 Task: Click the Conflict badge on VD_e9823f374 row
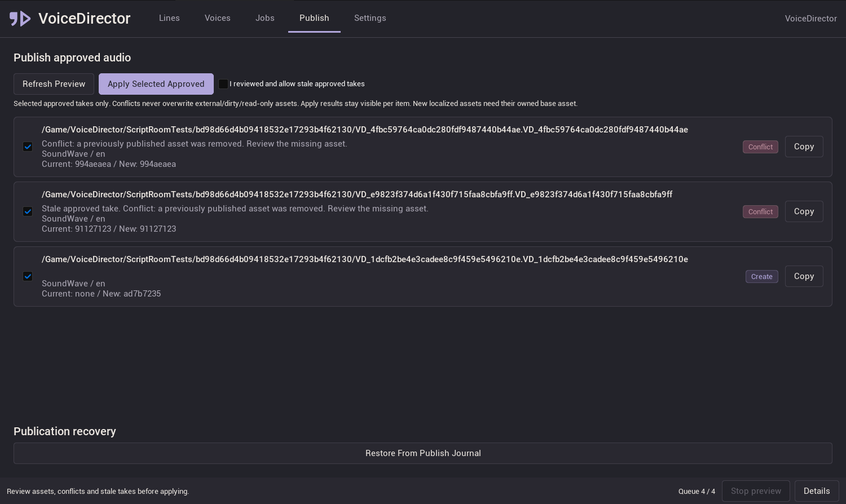[760, 211]
